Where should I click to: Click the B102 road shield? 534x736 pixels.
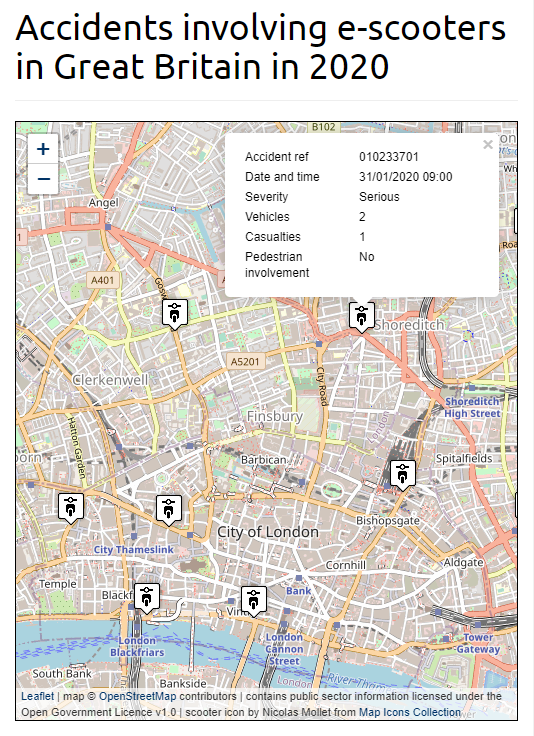[x=324, y=127]
